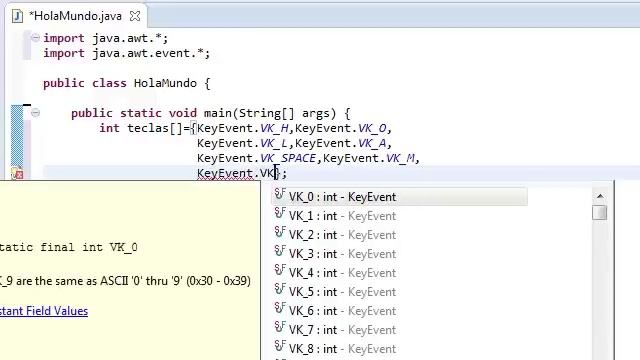
Task: Click the 'import java.awt.event.*;' line
Action: (x=127, y=53)
